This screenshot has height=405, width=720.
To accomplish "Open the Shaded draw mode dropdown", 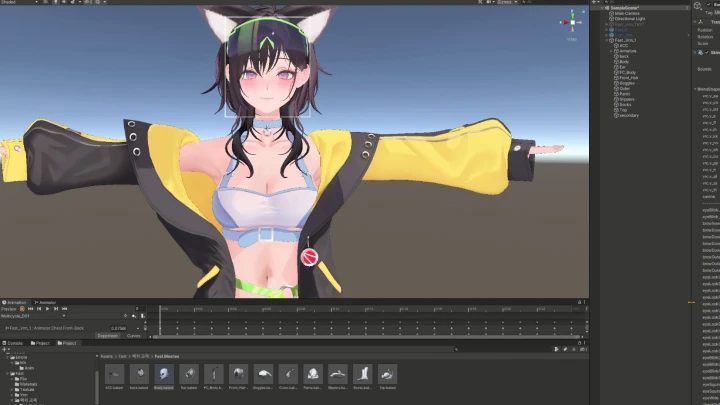I will coord(19,2).
